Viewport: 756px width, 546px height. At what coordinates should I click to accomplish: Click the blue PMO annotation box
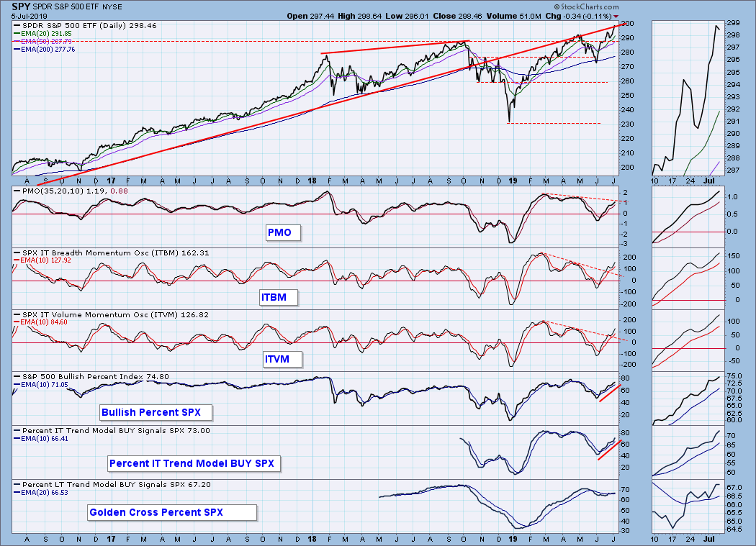[x=282, y=233]
